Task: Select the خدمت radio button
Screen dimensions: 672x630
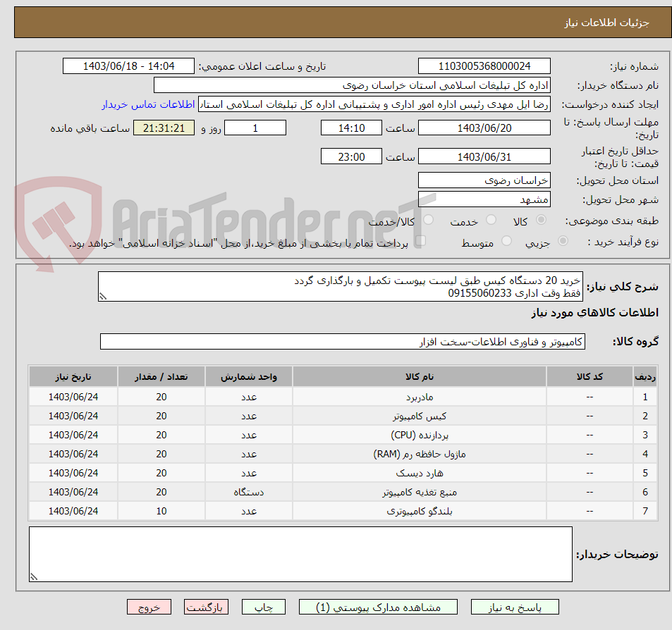Action: pyautogui.click(x=491, y=220)
